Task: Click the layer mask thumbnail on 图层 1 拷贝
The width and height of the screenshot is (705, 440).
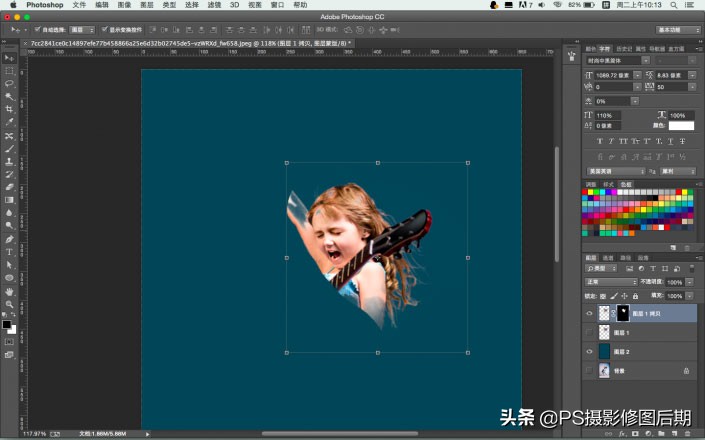Action: [621, 313]
